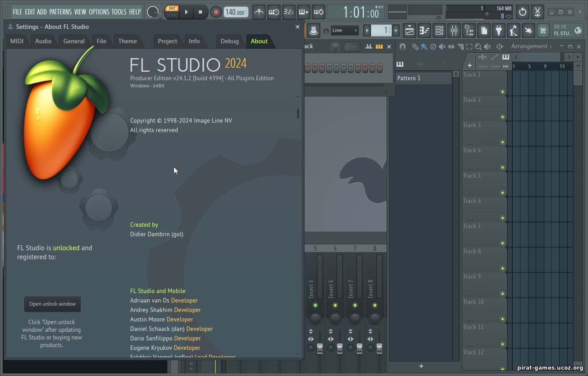Switch to SONG mode toggle
588x376 pixels.
(x=172, y=15)
